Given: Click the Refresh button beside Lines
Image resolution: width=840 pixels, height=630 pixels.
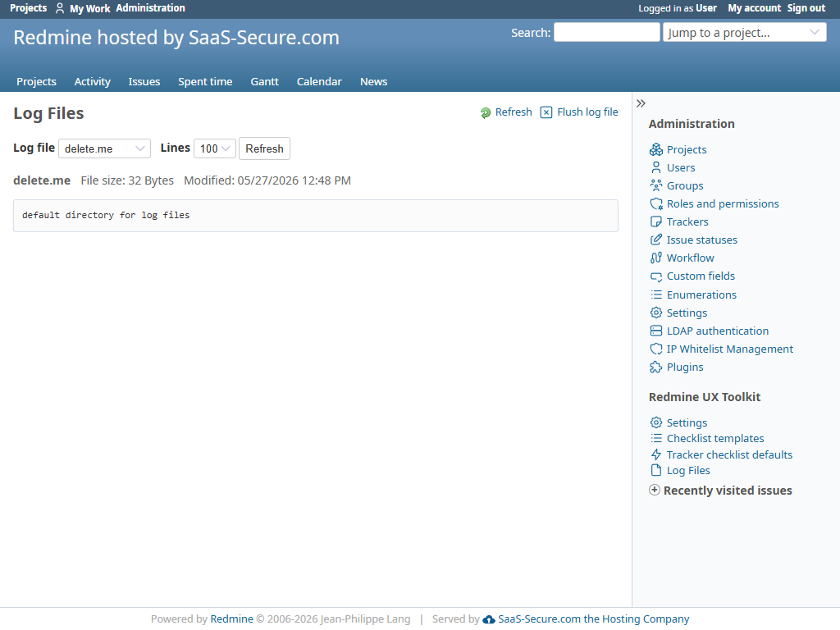Looking at the screenshot, I should click(x=264, y=148).
